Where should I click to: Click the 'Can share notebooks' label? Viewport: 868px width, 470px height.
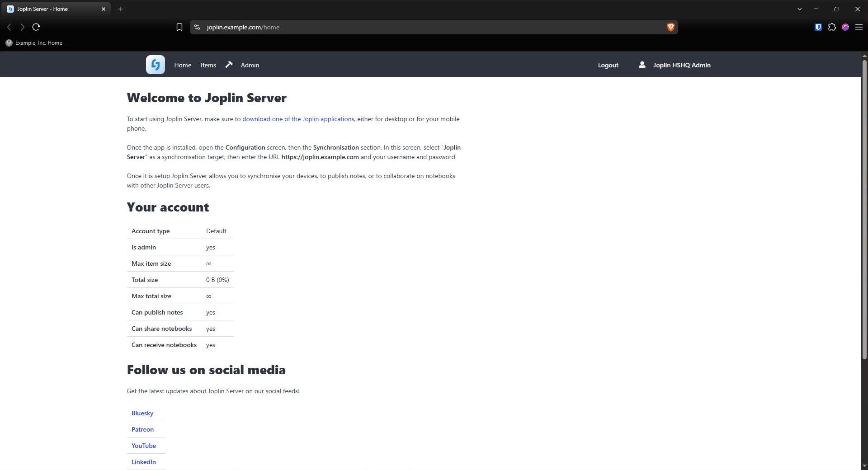161,329
